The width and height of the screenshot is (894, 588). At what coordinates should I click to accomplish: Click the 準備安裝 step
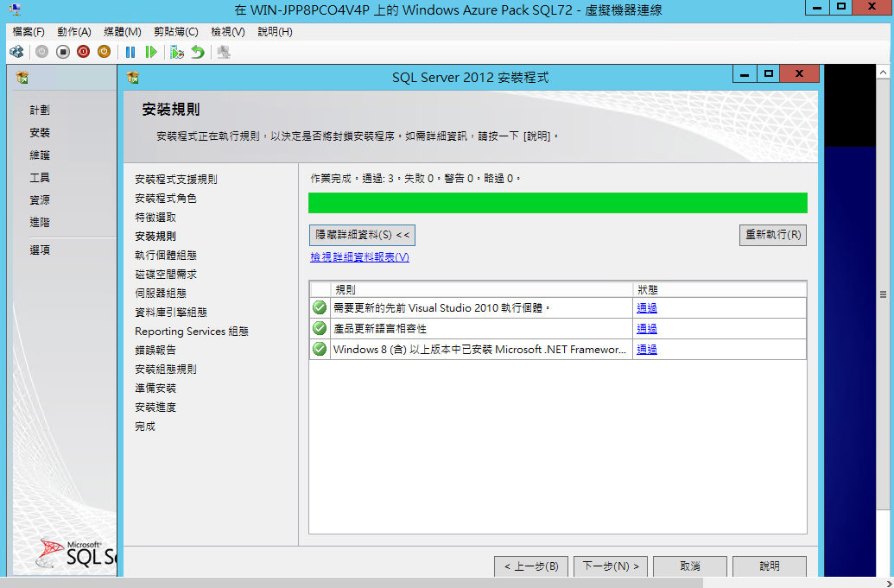coord(155,389)
